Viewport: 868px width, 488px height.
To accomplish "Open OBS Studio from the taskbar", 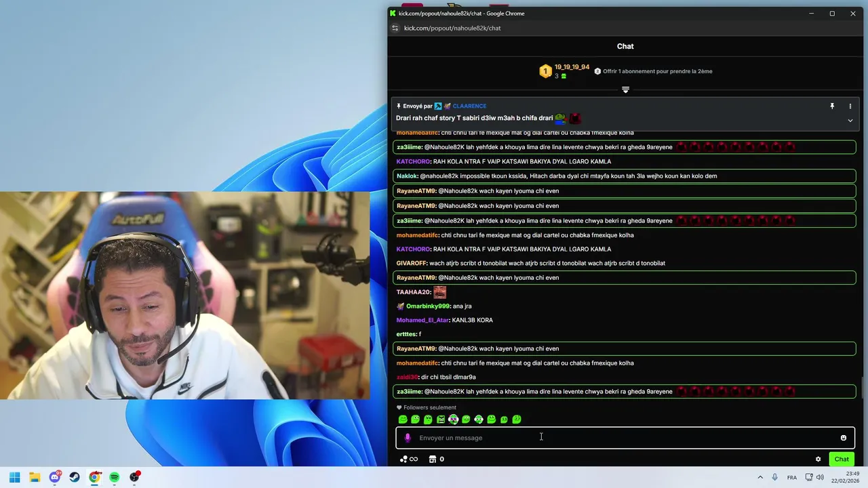I will [x=135, y=477].
